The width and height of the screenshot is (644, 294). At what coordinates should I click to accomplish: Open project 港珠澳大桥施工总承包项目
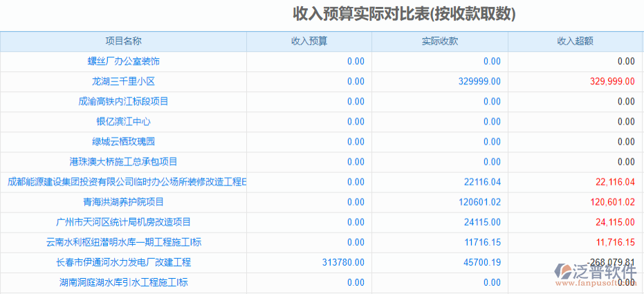pos(124,162)
